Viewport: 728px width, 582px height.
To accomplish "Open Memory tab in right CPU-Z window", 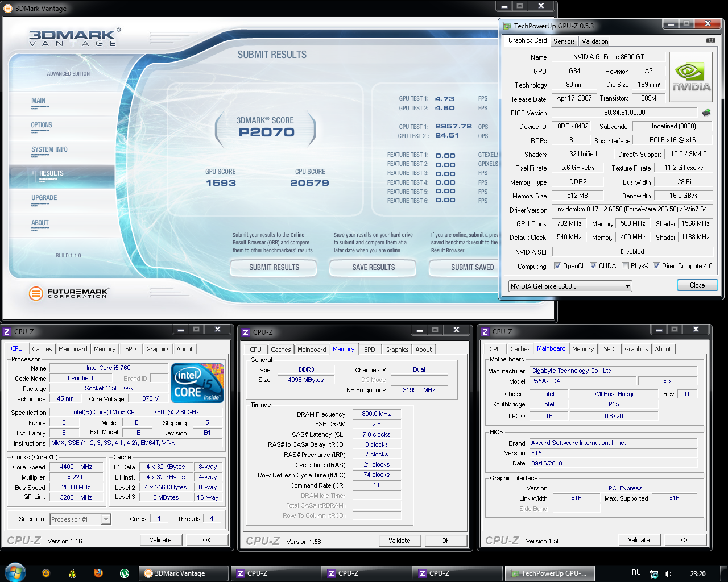I will coord(583,349).
